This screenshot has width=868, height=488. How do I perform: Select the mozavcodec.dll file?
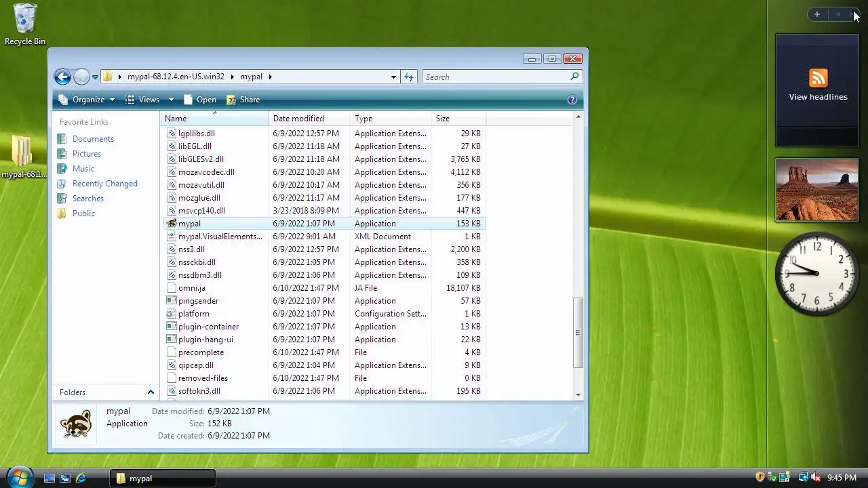[x=206, y=172]
